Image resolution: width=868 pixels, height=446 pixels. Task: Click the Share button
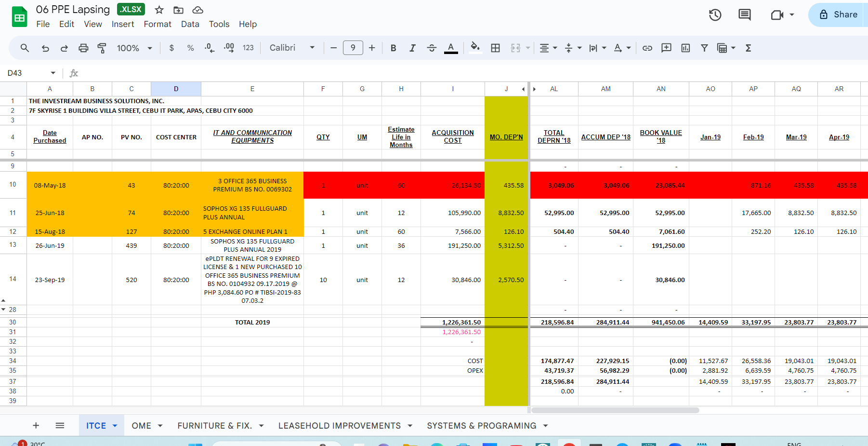[x=838, y=14]
